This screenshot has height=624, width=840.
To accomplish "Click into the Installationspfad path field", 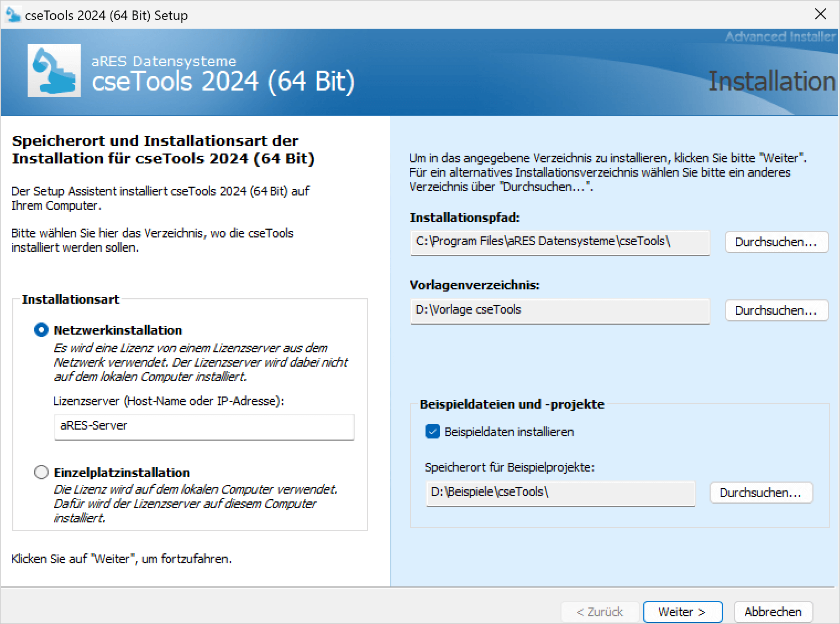I will pos(559,242).
